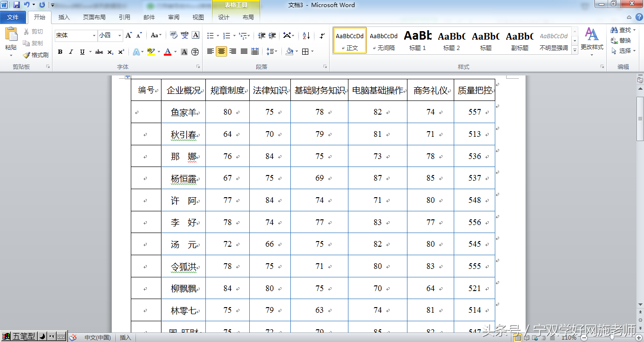This screenshot has width=644, height=342.
Task: Click the 复制 button
Action: click(x=33, y=43)
